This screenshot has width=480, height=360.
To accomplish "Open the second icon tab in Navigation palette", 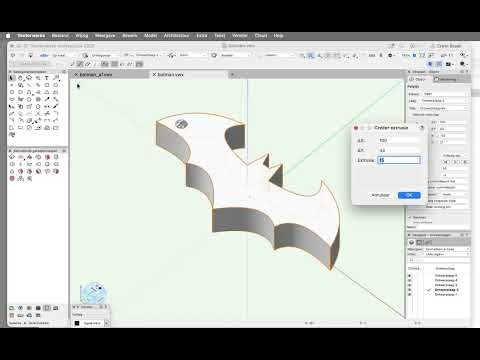I will click(x=419, y=242).
